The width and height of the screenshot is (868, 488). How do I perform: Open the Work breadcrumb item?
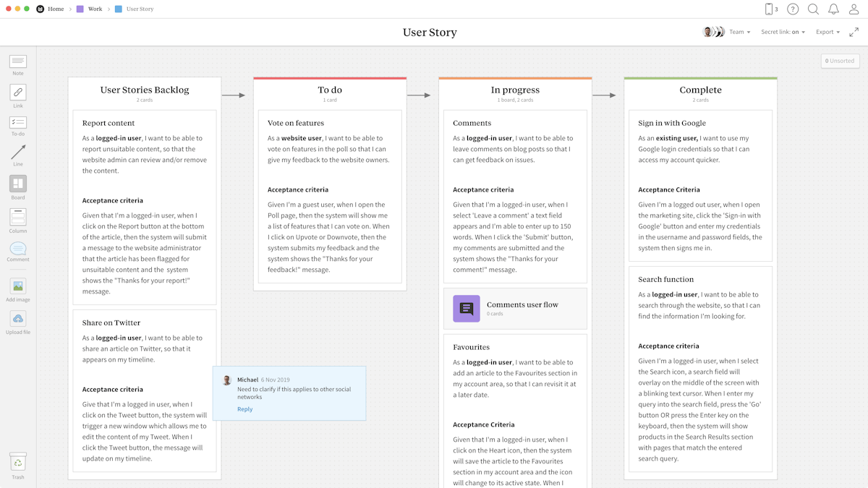pyautogui.click(x=96, y=9)
